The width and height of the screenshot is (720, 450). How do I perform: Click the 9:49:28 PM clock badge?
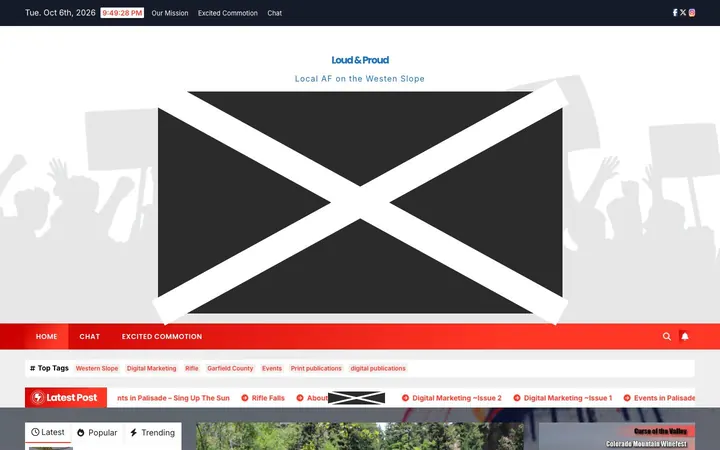[122, 13]
